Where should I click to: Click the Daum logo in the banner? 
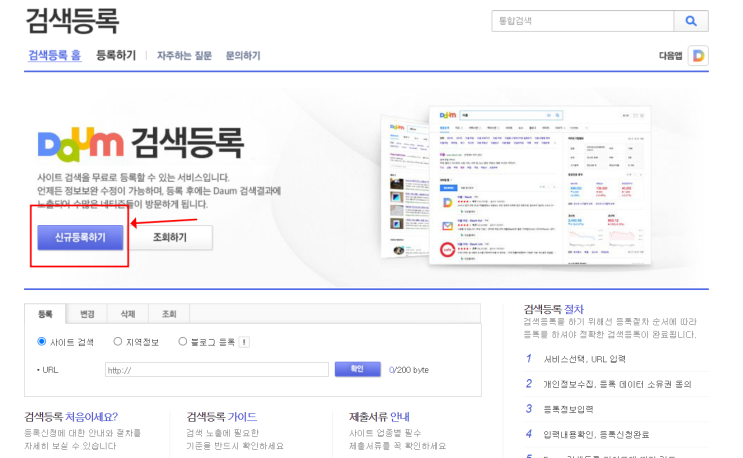click(x=81, y=144)
